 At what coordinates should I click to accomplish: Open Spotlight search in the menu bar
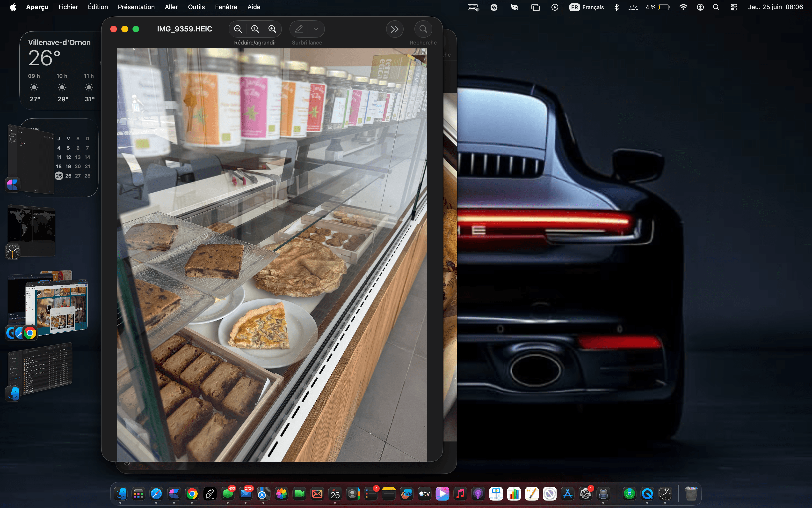click(716, 7)
